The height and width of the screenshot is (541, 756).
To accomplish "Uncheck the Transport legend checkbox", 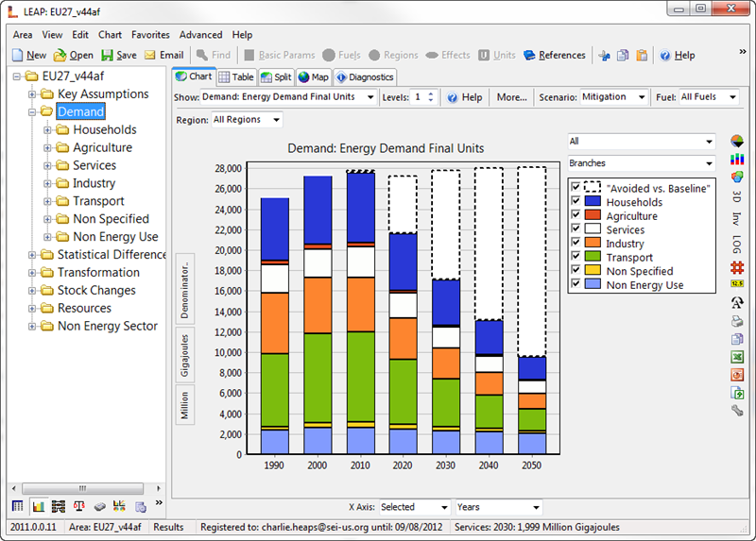I will click(576, 257).
